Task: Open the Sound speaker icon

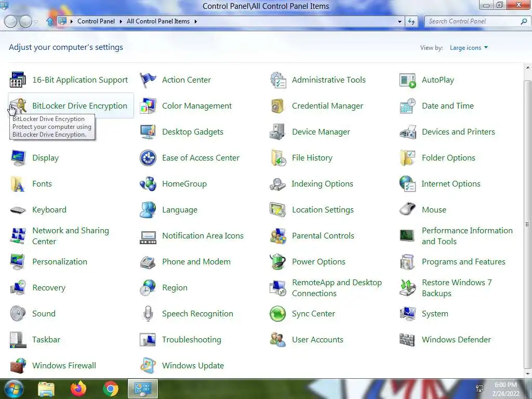Action: coord(18,313)
